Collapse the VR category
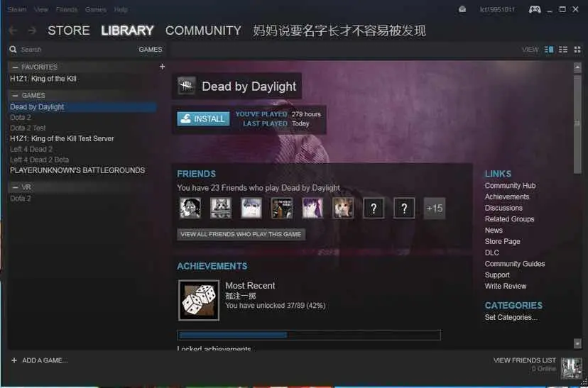Image resolution: width=588 pixels, height=388 pixels. [16, 187]
